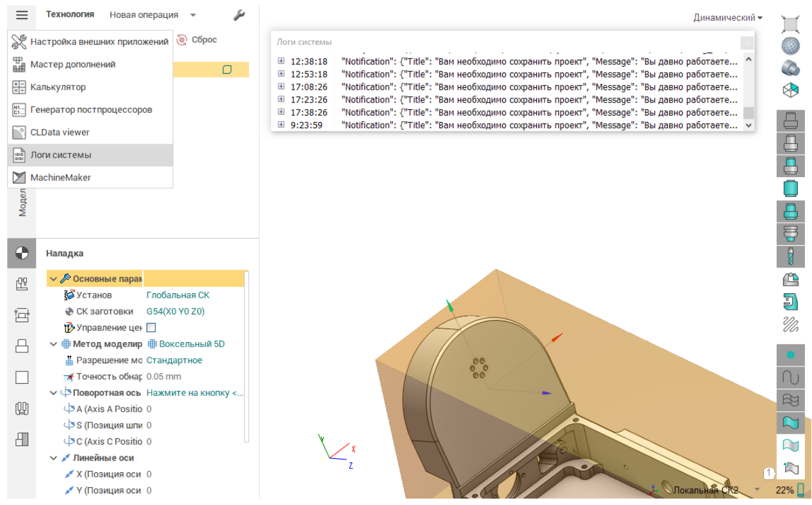
Task: Click the teal machine visibility icon
Action: pyautogui.click(x=790, y=301)
